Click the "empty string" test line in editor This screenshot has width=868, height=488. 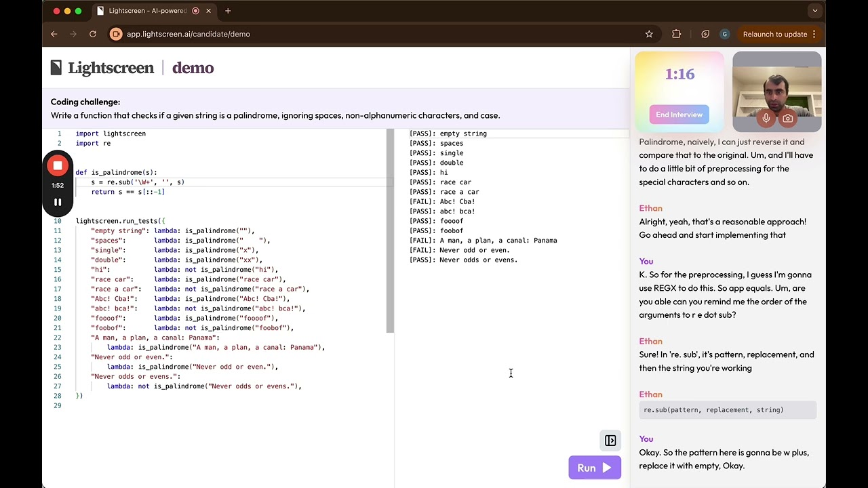click(x=173, y=230)
